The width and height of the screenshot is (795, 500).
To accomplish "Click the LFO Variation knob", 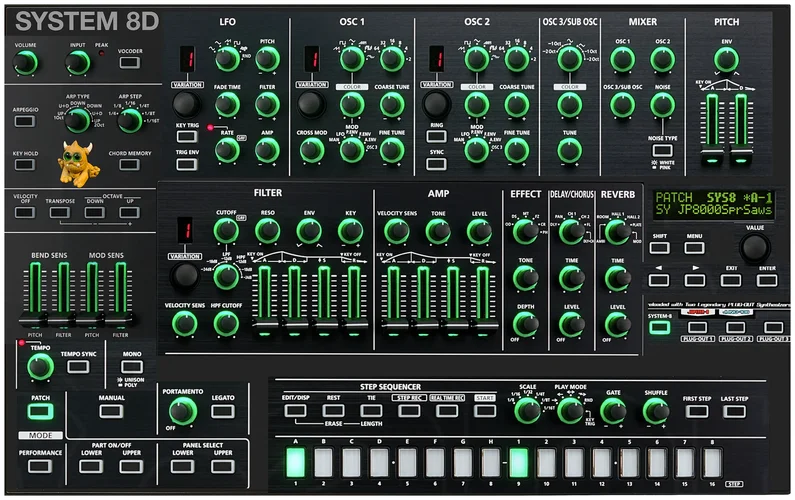I will click(x=187, y=105).
